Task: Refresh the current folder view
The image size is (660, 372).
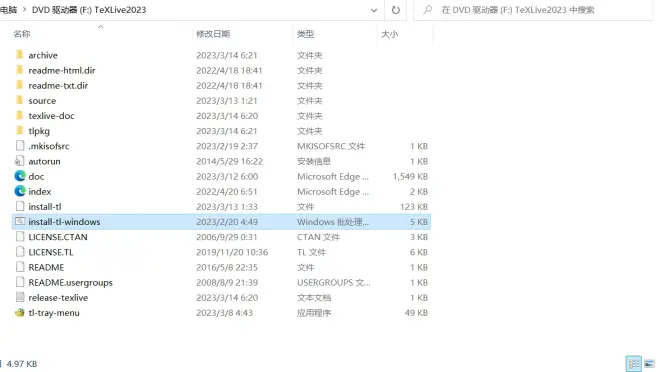Action: coord(396,10)
